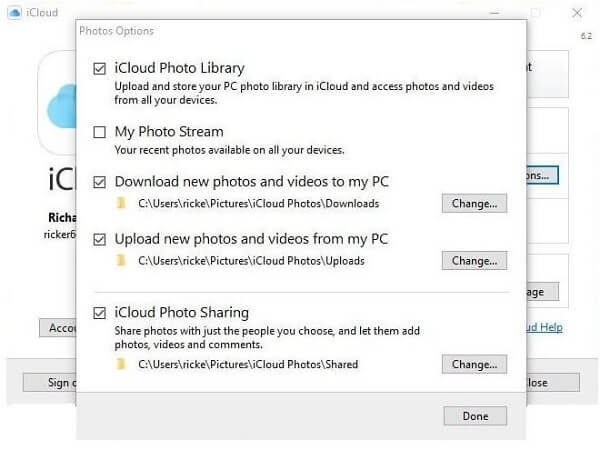600x450 pixels.
Task: Select the Downloads folder path text
Action: point(259,203)
